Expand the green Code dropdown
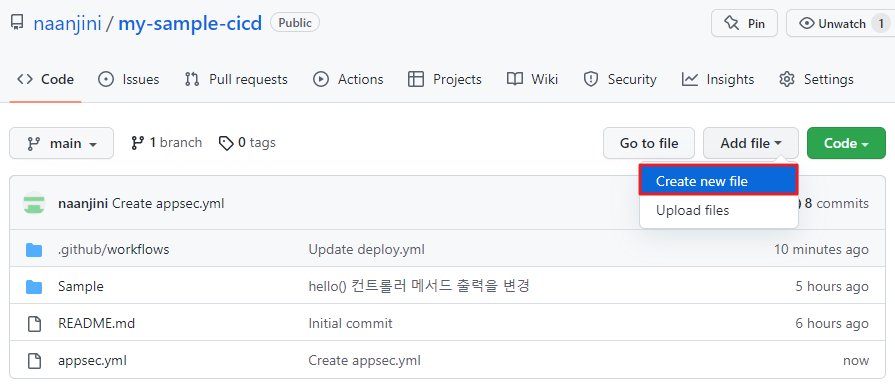The width and height of the screenshot is (895, 385). (846, 143)
